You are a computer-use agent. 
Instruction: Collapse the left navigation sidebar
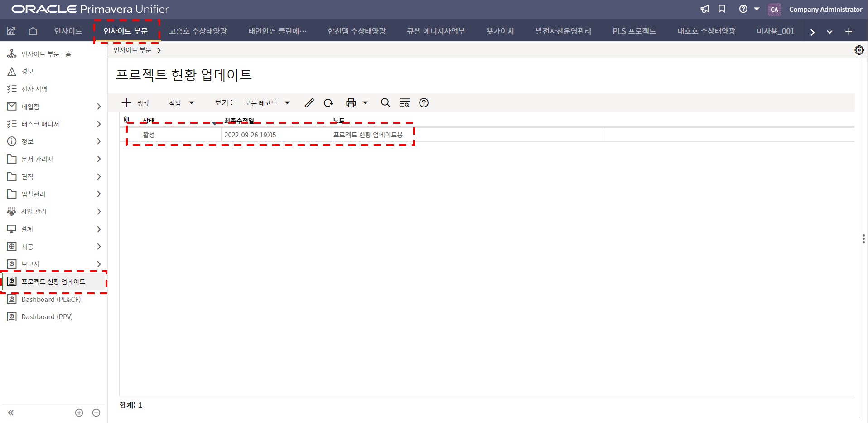[11, 413]
